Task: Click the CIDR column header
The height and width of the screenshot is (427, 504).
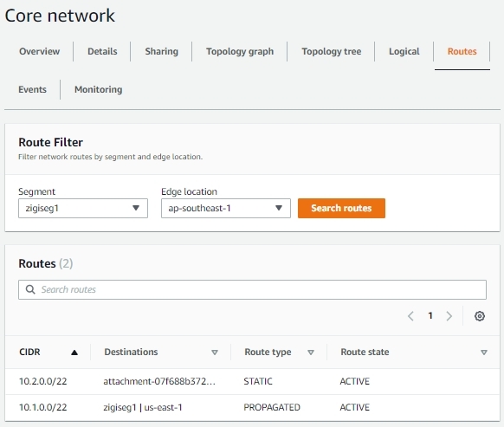Action: (29, 353)
